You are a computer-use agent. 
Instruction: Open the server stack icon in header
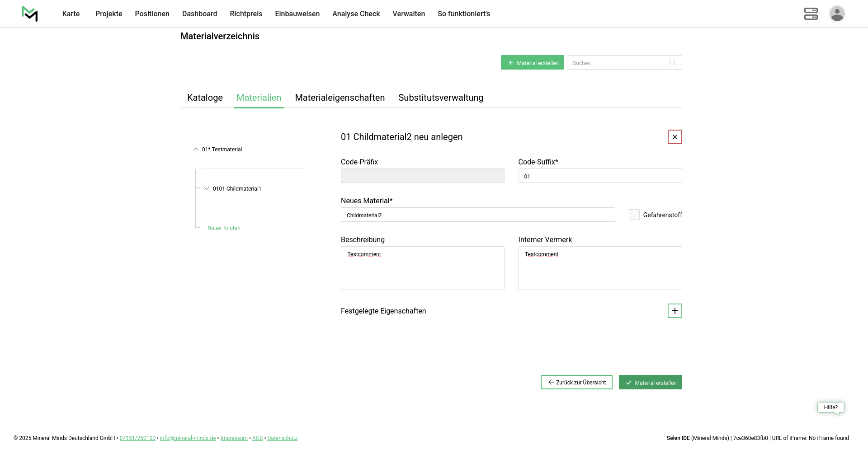[x=811, y=14]
